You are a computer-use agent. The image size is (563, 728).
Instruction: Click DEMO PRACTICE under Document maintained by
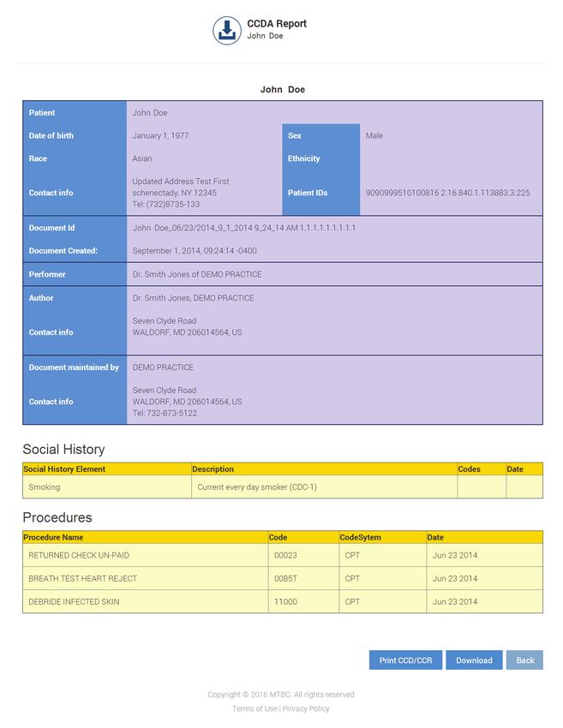click(163, 367)
